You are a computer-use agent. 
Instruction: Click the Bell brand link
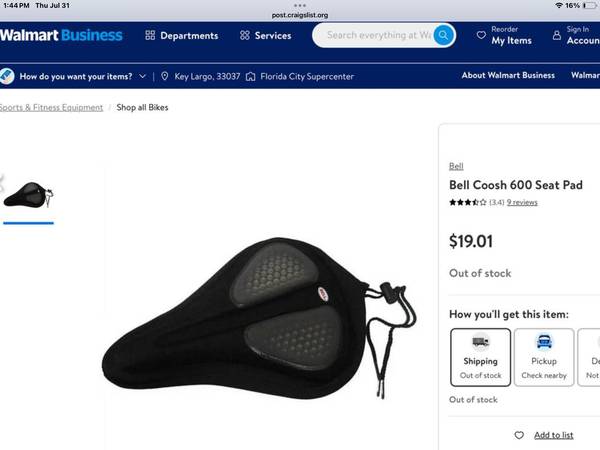point(456,166)
